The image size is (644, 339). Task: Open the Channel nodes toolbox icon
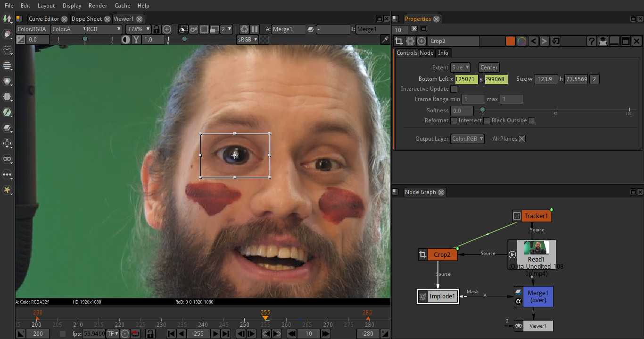(x=7, y=66)
